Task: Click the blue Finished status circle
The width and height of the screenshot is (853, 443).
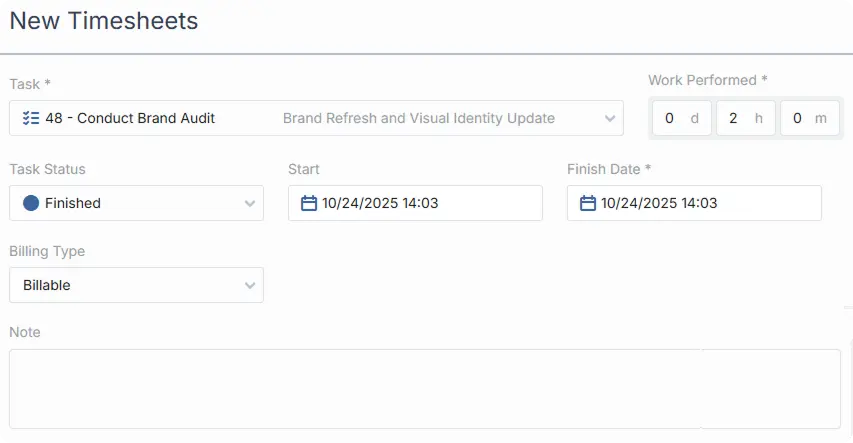Action: pyautogui.click(x=31, y=203)
